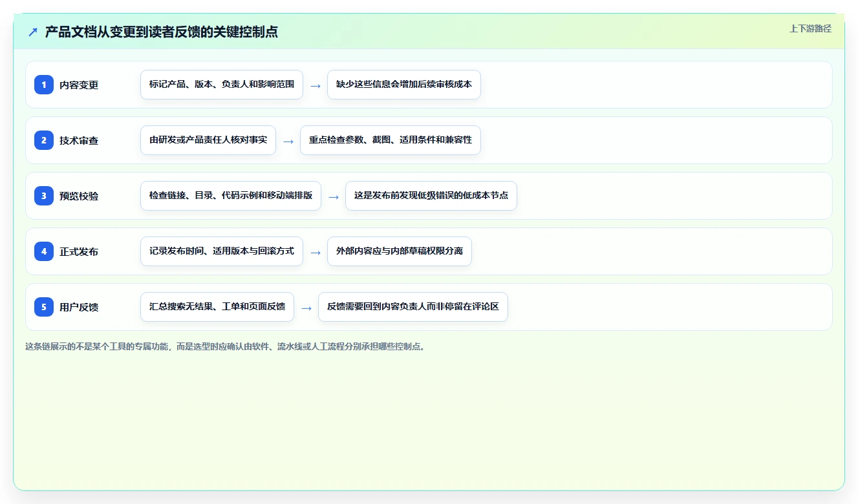
Task: Select step badge 4 for 正式发布
Action: tap(44, 251)
